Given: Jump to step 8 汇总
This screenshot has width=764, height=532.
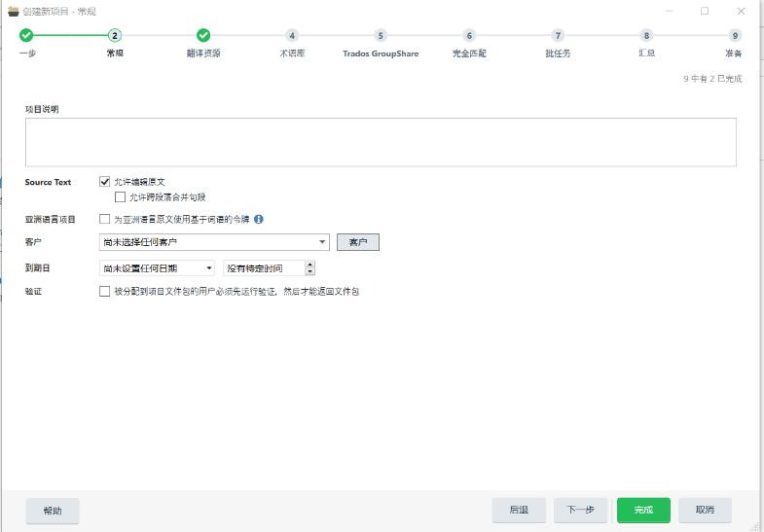Looking at the screenshot, I should (646, 35).
